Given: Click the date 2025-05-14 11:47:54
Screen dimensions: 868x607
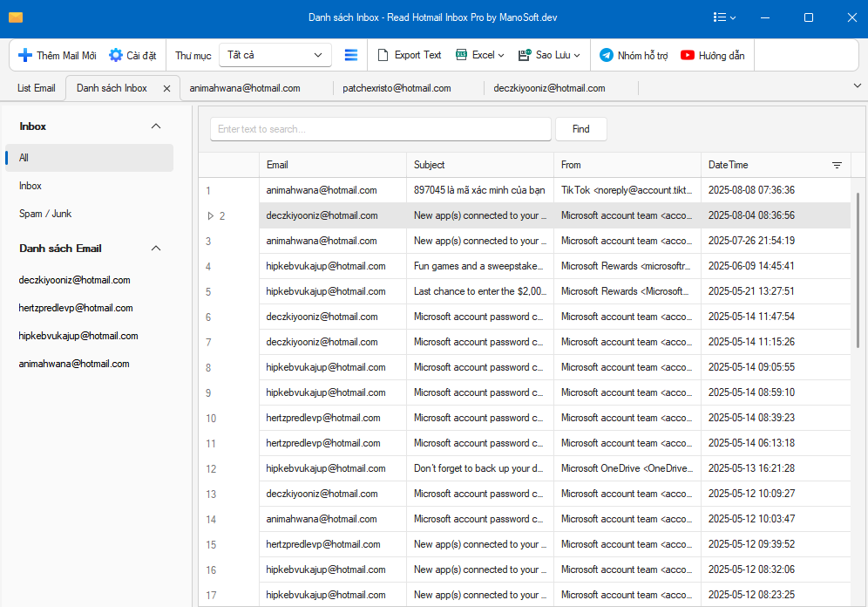Looking at the screenshot, I should [x=751, y=317].
